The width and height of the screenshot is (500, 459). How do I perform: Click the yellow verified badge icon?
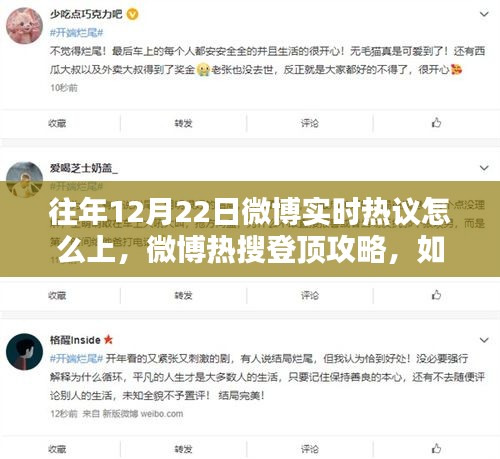133,14
